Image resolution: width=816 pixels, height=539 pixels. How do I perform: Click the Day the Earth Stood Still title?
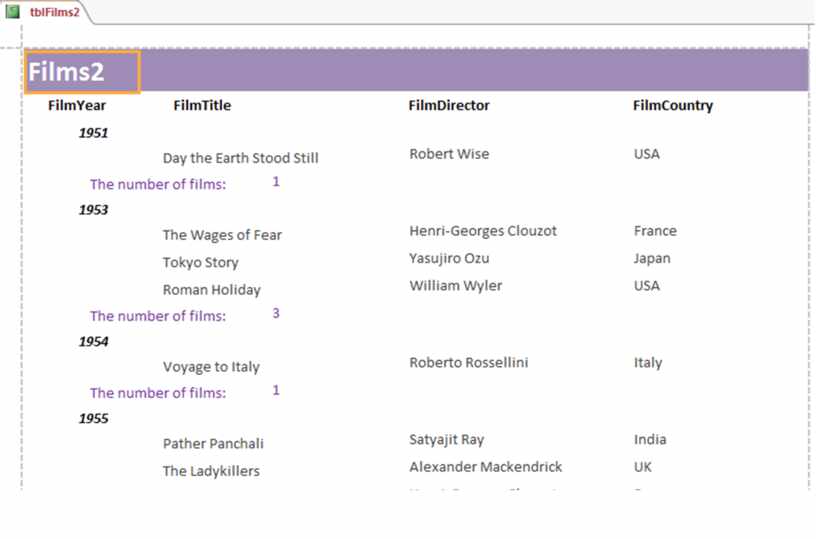pyautogui.click(x=240, y=158)
